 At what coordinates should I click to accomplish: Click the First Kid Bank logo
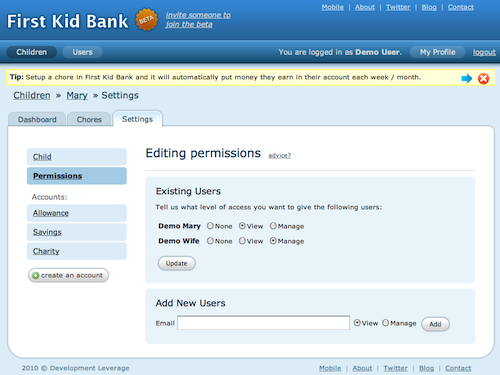(67, 21)
